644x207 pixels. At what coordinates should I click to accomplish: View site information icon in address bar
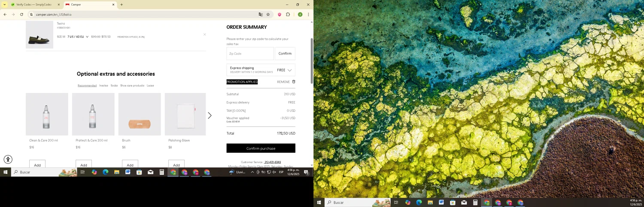[x=31, y=15]
